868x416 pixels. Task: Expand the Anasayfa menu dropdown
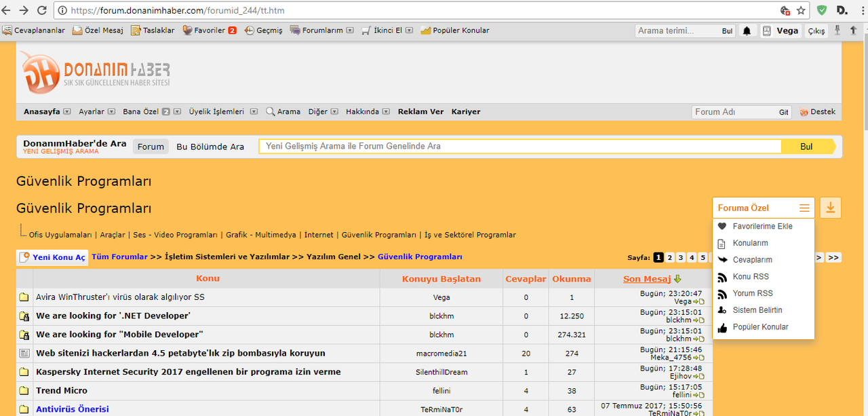pos(67,112)
